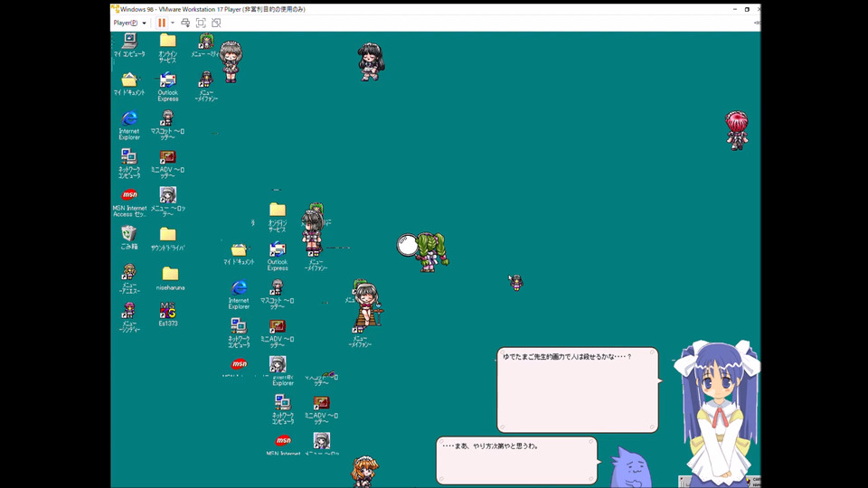Click the balloon text ゆでたまご先生的画力で人は殺せるかな
The width and height of the screenshot is (868, 488).
[567, 357]
